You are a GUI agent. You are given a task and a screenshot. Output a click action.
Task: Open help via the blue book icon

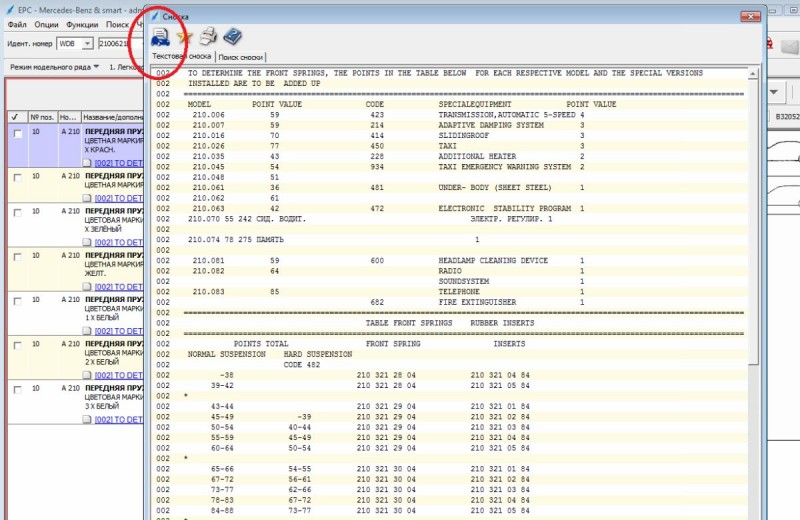233,37
